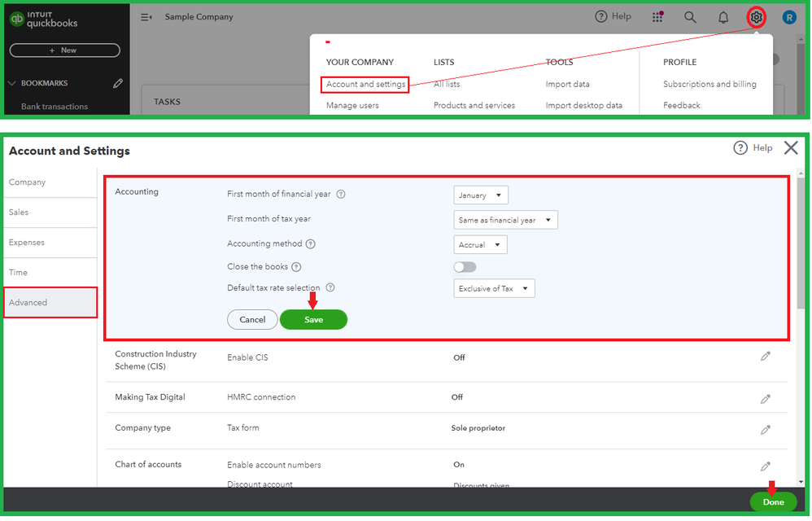Open the First month of tax year dropdown
Image resolution: width=812 pixels, height=521 pixels.
pyautogui.click(x=505, y=220)
